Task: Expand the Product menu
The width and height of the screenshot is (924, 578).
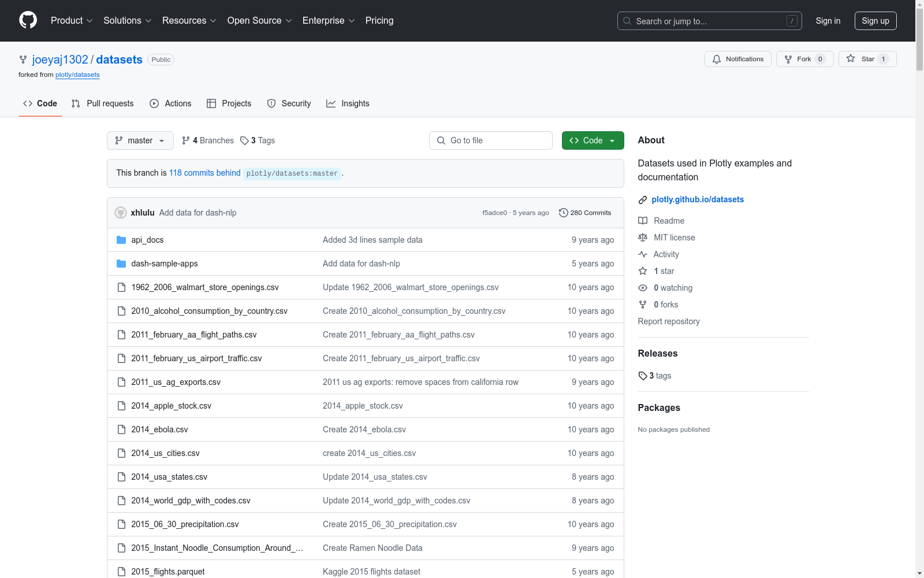Action: pos(72,20)
